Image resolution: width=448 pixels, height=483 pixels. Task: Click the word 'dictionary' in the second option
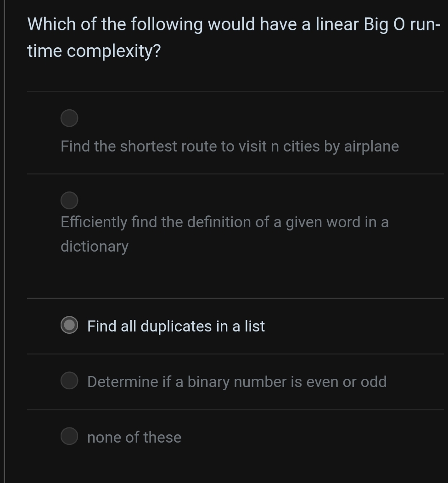point(94,246)
